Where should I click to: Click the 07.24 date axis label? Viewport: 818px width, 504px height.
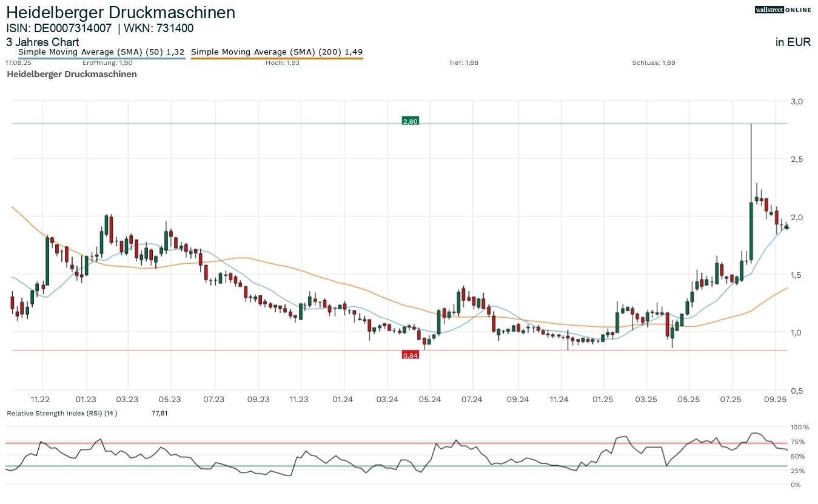(x=472, y=399)
